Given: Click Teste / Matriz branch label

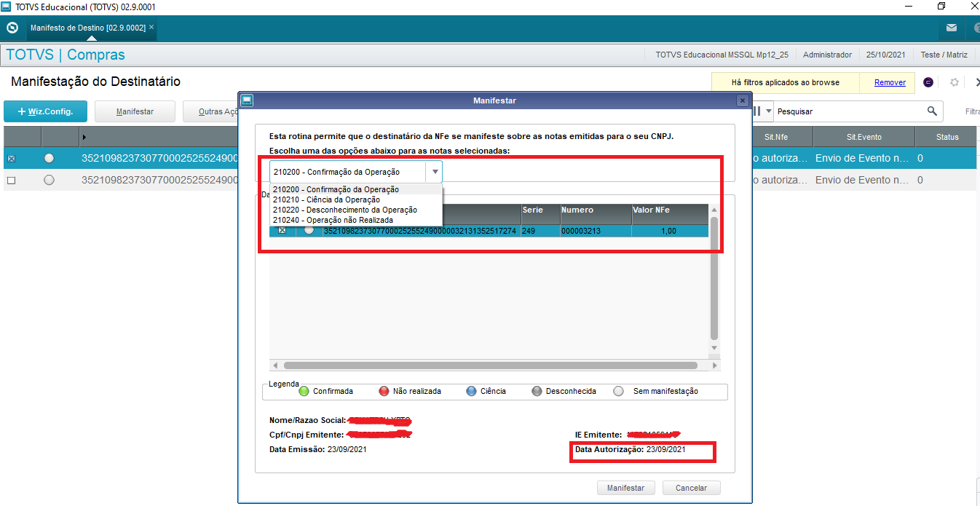Looking at the screenshot, I should click(x=944, y=55).
